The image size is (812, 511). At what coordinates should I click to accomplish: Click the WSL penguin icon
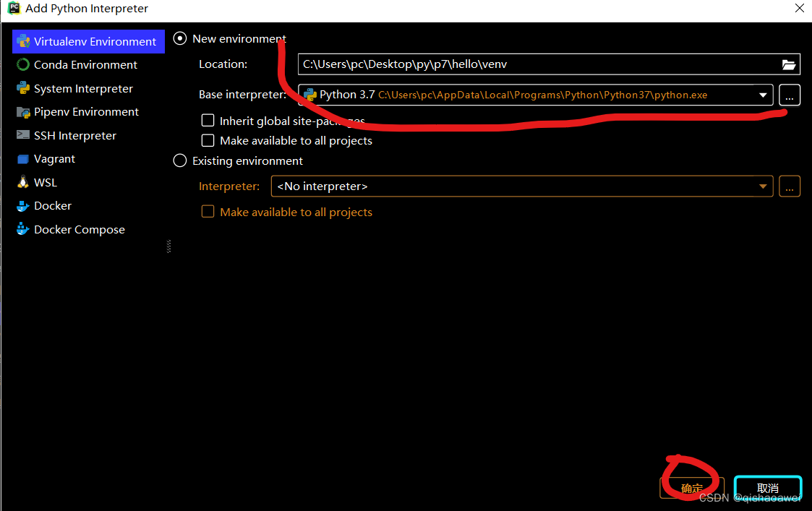pyautogui.click(x=23, y=182)
